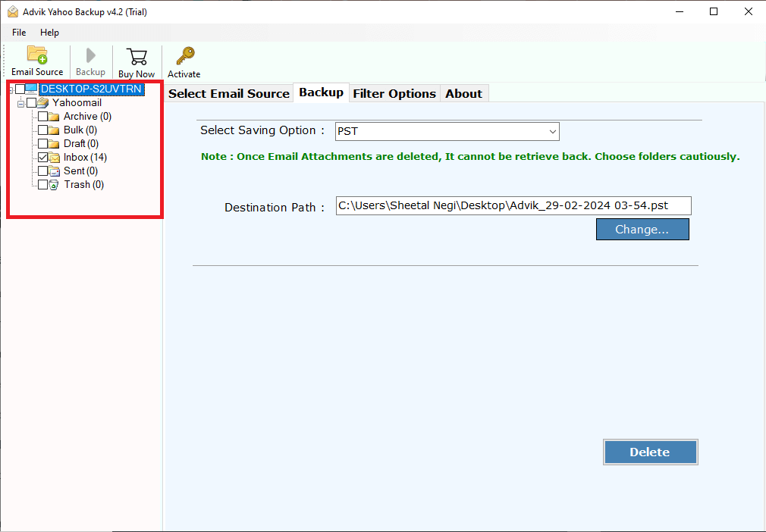This screenshot has width=766, height=532.
Task: Minimize the Advik Yahoo Backup window
Action: tap(680, 11)
